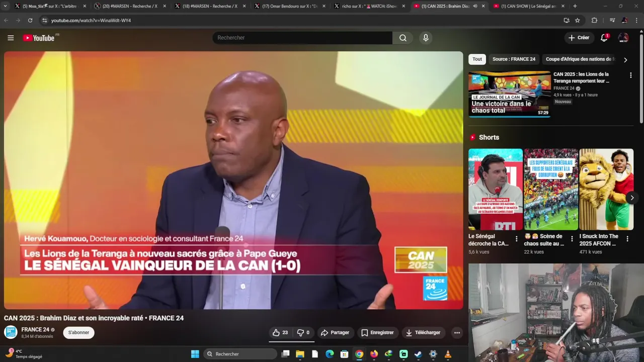Bookmark this page with the star icon
This screenshot has width=644, height=362.
tap(578, 20)
